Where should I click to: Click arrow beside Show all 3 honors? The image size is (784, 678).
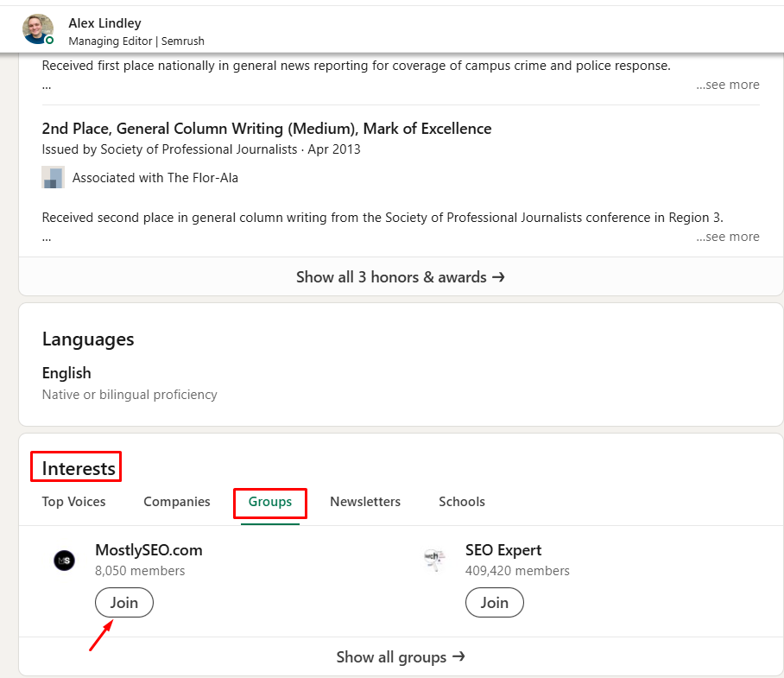click(498, 276)
